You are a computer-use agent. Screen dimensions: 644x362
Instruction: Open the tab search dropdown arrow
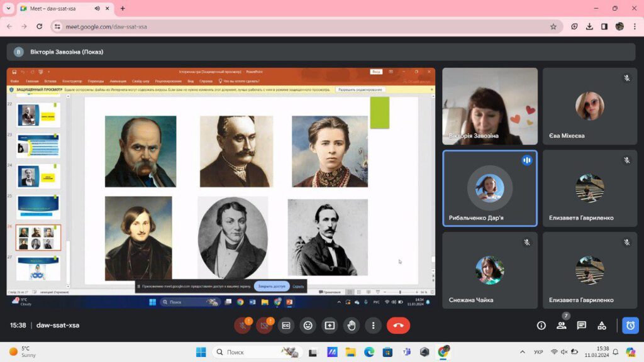[x=8, y=8]
